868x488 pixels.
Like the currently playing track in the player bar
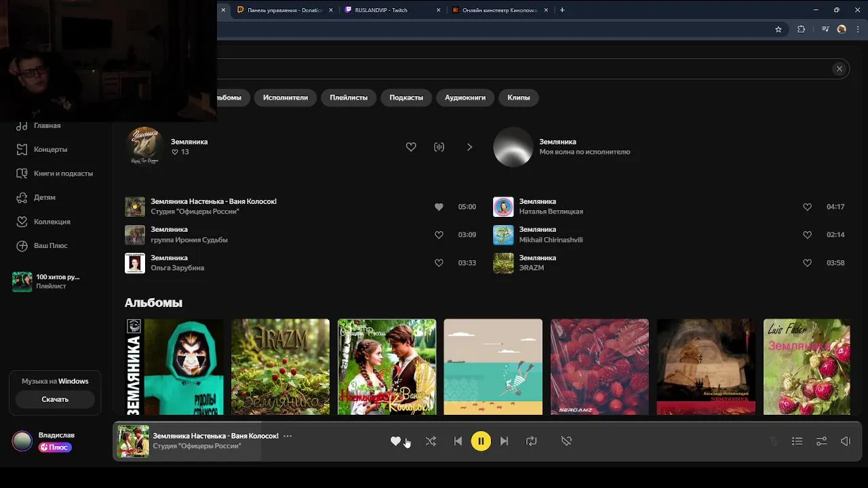(395, 441)
